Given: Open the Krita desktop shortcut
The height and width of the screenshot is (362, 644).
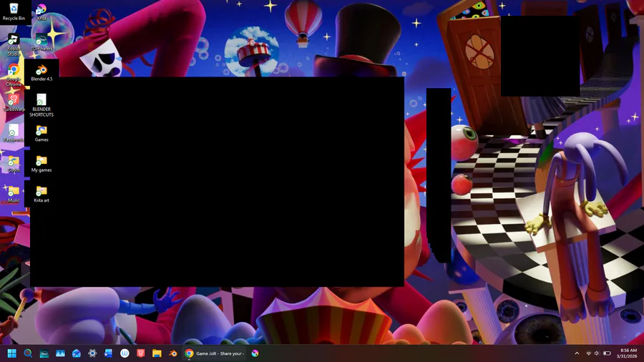Looking at the screenshot, I should [42, 11].
